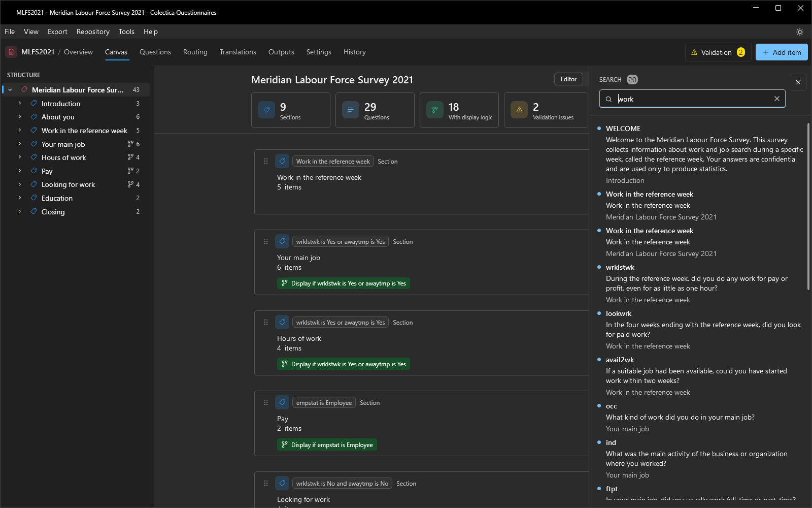The height and width of the screenshot is (508, 812).
Task: Open the History tab
Action: tap(355, 52)
